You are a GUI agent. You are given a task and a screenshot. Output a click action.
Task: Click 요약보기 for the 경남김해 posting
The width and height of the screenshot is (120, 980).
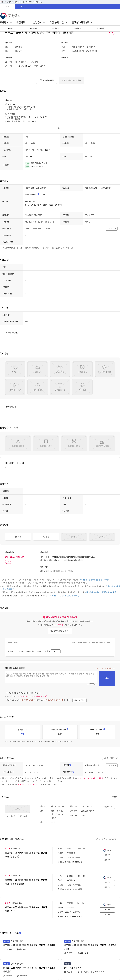point(107,855)
